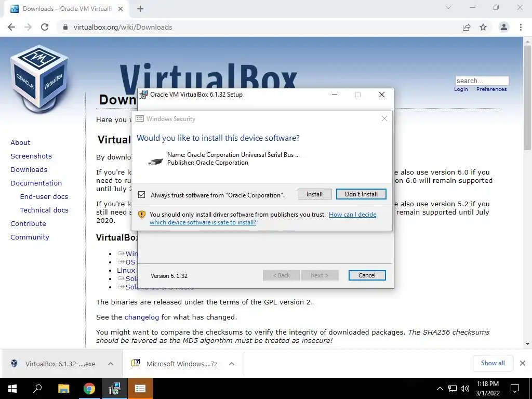Open Windows taskbar search
532x399 pixels.
click(x=37, y=389)
